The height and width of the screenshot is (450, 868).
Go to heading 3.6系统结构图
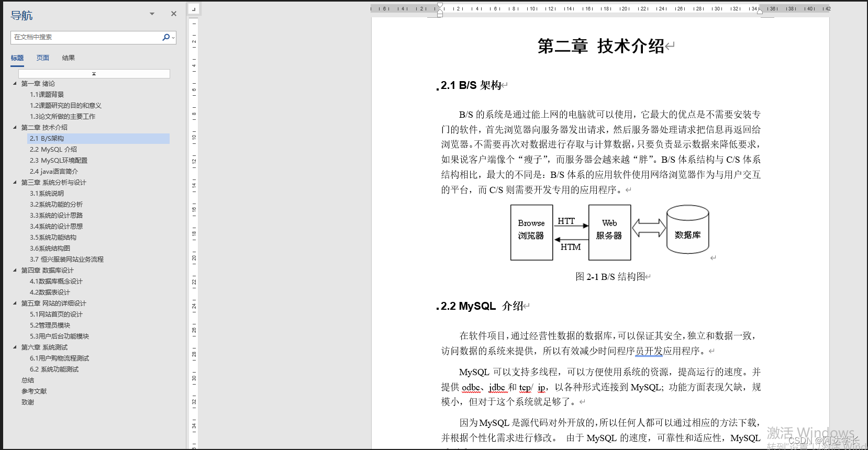click(50, 249)
